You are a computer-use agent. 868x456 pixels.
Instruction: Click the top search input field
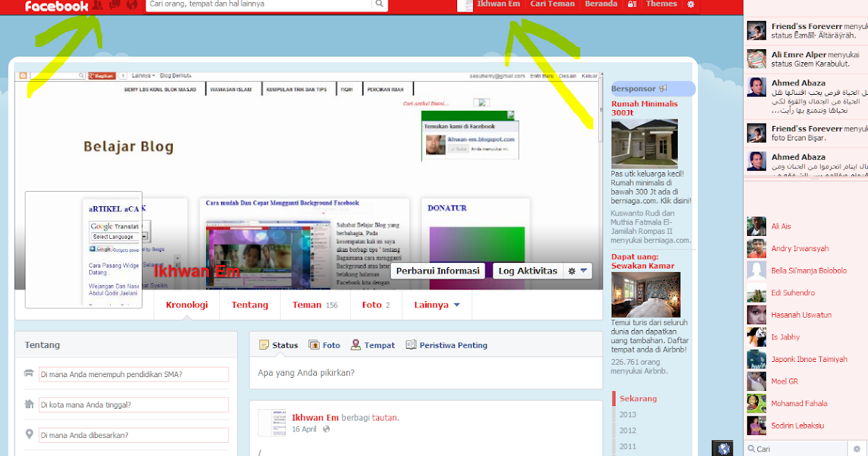[x=259, y=4]
